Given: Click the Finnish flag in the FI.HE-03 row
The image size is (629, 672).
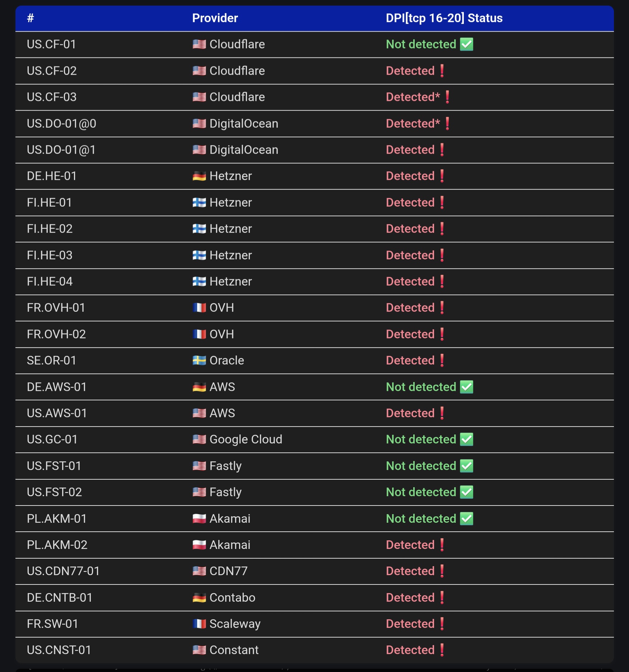Looking at the screenshot, I should (x=199, y=255).
